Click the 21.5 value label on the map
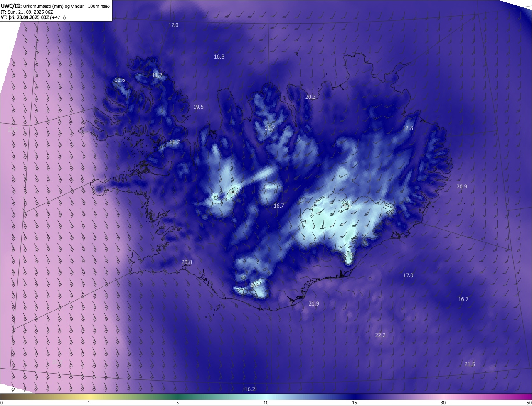The height and width of the screenshot is (406, 532). [469, 364]
